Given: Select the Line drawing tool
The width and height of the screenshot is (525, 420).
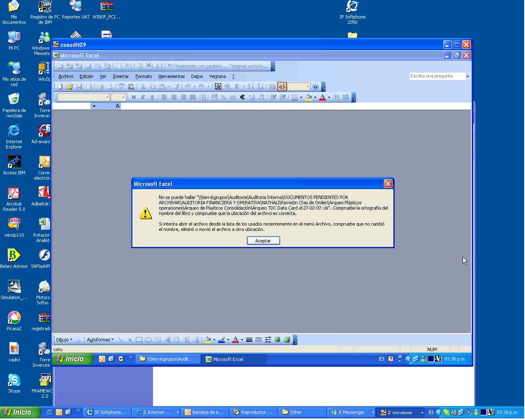Looking at the screenshot, I should tap(120, 340).
